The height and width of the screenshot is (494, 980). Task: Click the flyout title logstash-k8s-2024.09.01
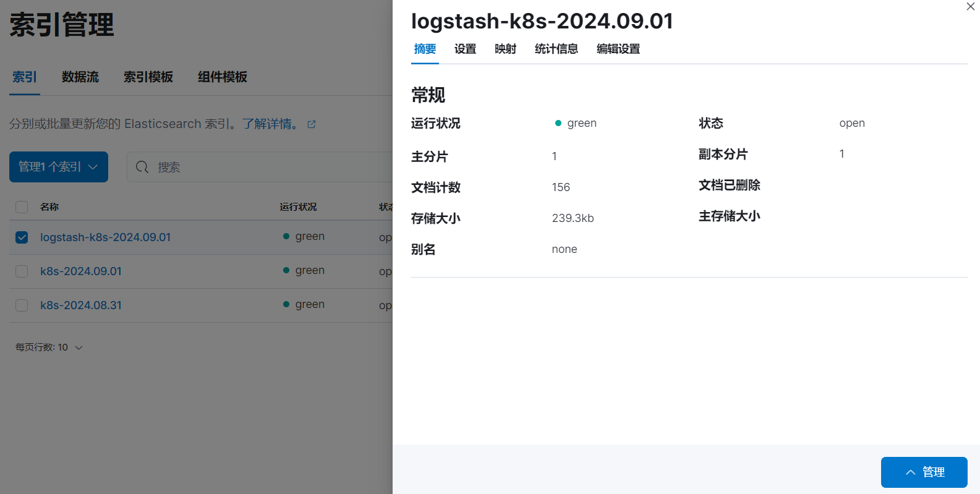click(x=542, y=21)
